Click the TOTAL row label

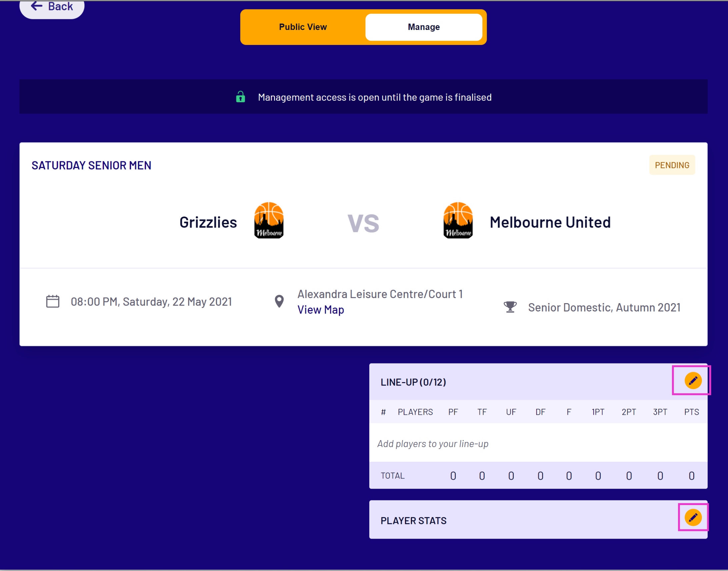tap(392, 476)
